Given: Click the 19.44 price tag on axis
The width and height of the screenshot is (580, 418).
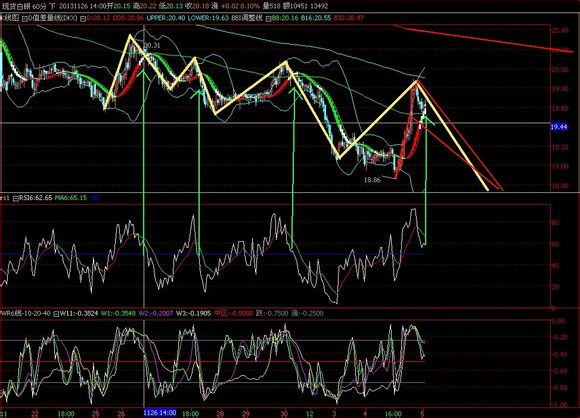Looking at the screenshot, I should (559, 127).
